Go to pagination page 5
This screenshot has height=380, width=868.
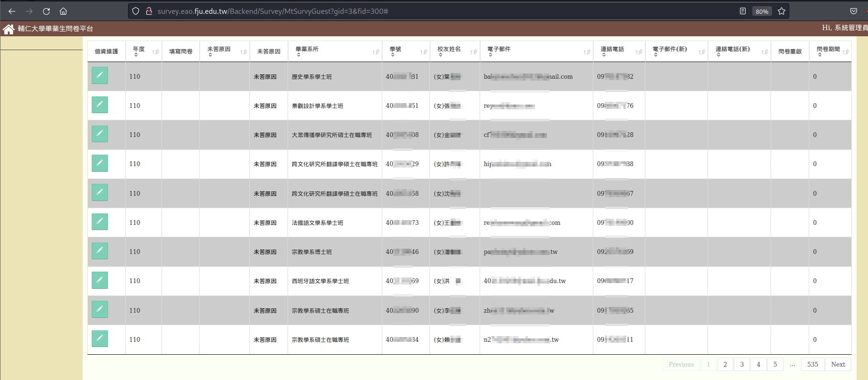(775, 364)
